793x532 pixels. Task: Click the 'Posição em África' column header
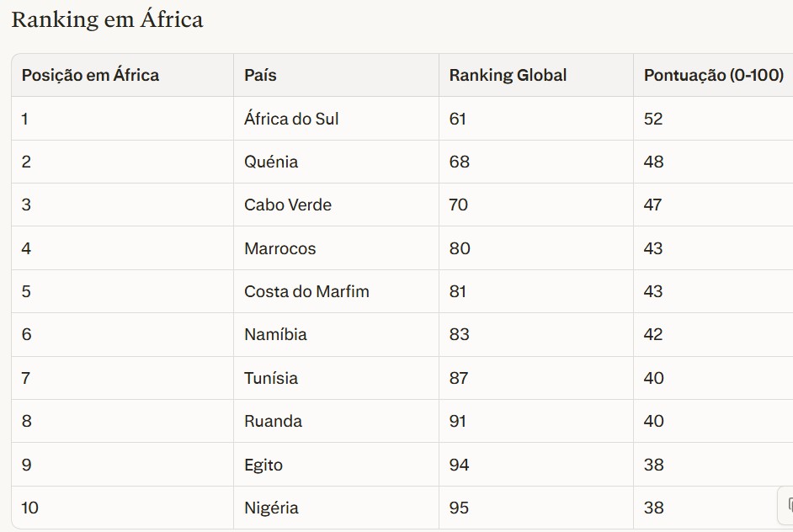(90, 75)
